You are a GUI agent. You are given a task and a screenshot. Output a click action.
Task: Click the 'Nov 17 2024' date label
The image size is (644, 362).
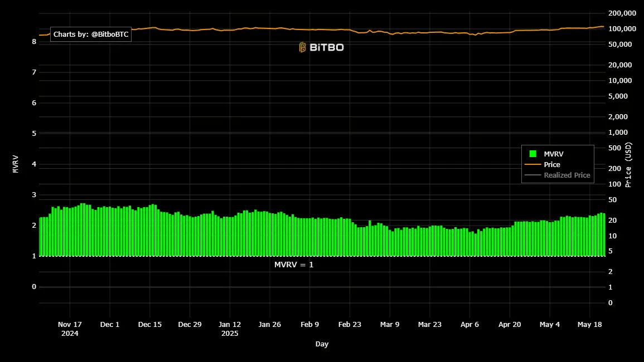(70, 329)
